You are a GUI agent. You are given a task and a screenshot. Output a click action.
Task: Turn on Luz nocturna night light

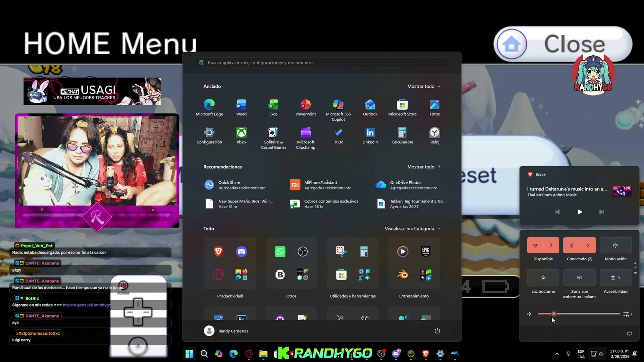coord(543,278)
